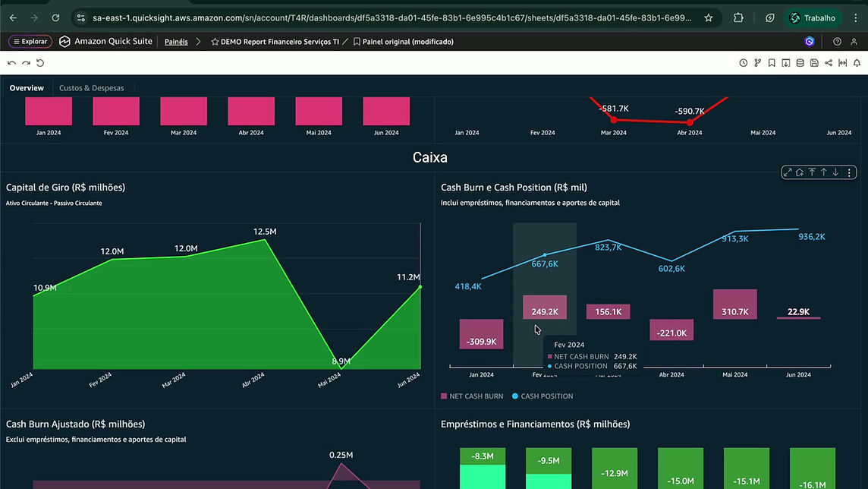
Task: Open the share dashboard icon
Action: tap(829, 63)
